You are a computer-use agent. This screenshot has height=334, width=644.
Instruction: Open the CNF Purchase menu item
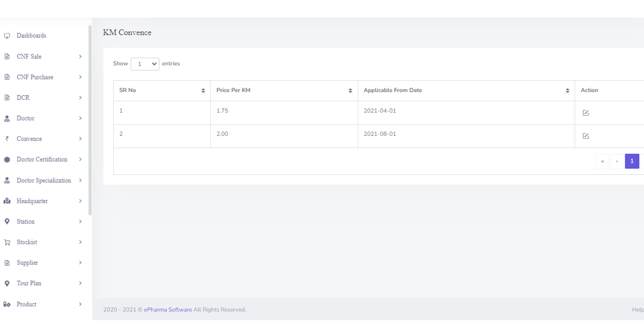pyautogui.click(x=35, y=77)
